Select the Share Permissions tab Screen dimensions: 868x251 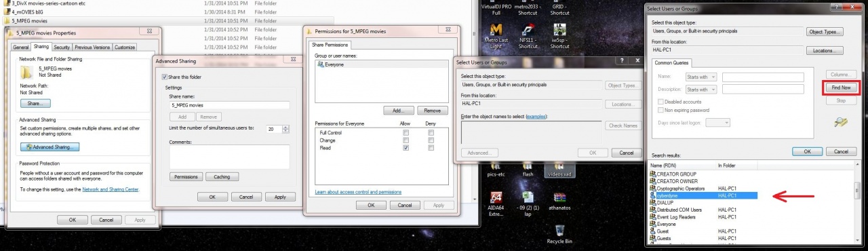tap(330, 45)
